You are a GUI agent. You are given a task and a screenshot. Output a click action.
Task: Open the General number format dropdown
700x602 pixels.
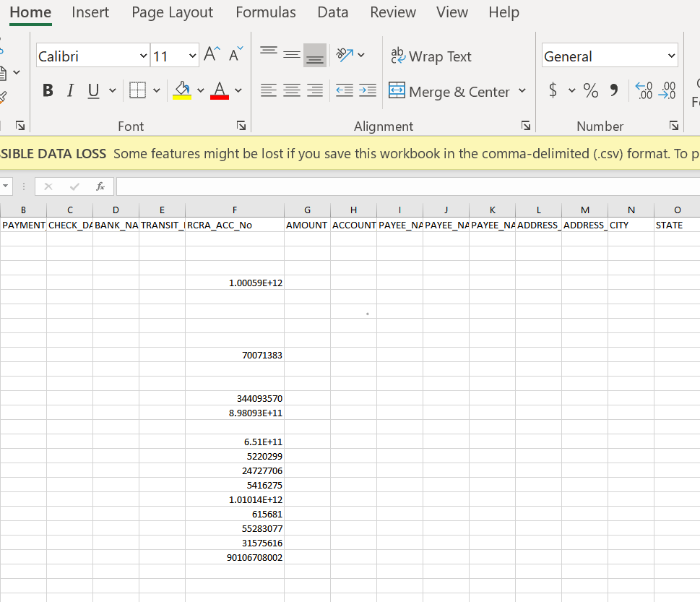609,54
